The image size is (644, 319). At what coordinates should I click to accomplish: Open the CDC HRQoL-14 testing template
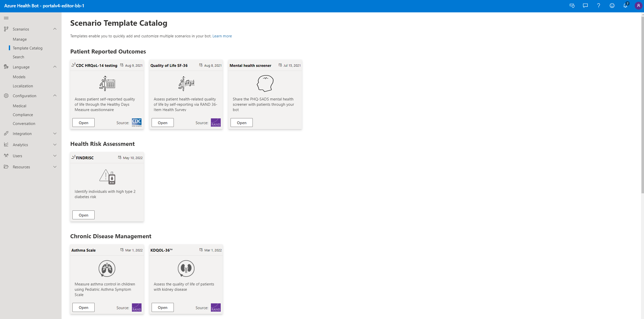[x=83, y=122]
